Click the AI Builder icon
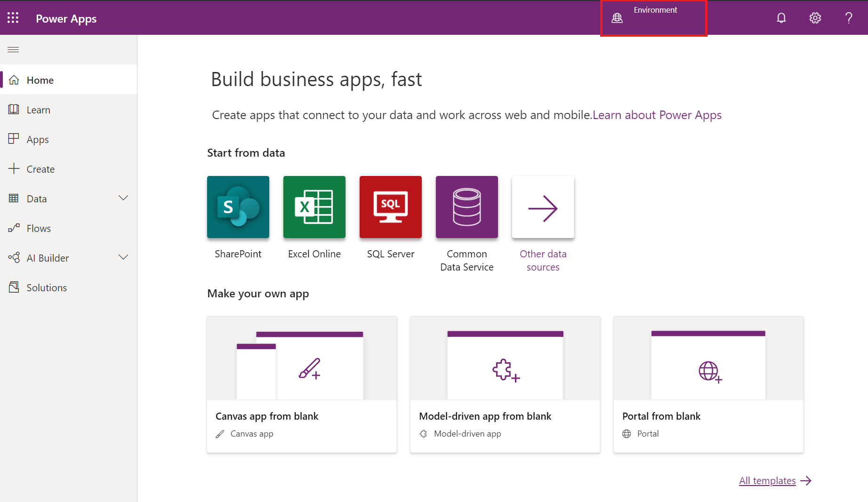This screenshot has height=502, width=868. [x=14, y=257]
